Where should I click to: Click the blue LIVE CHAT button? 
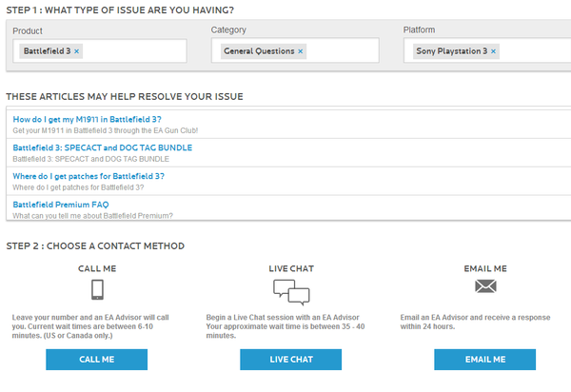(291, 360)
